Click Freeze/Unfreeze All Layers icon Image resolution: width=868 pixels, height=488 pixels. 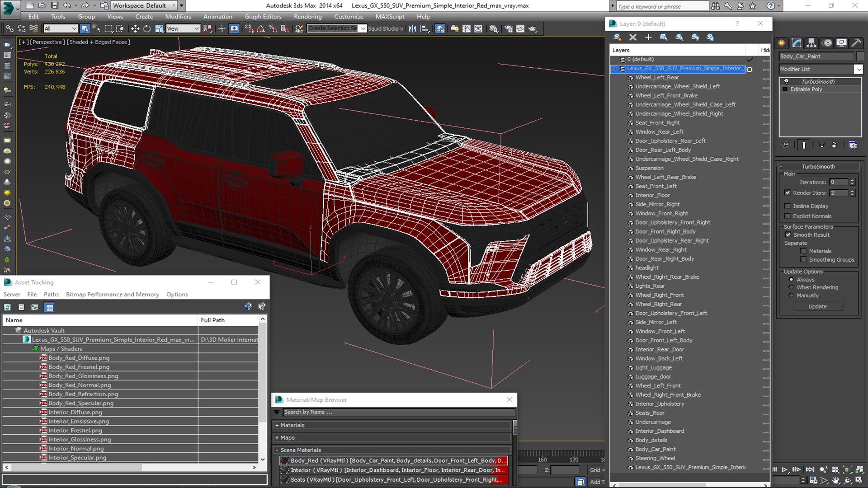(x=710, y=37)
